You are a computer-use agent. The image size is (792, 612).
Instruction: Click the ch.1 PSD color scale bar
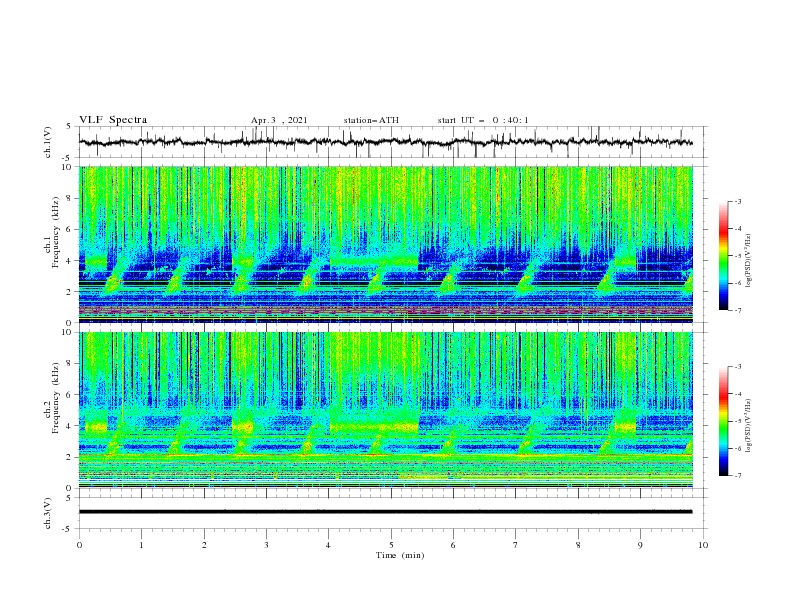point(723,255)
